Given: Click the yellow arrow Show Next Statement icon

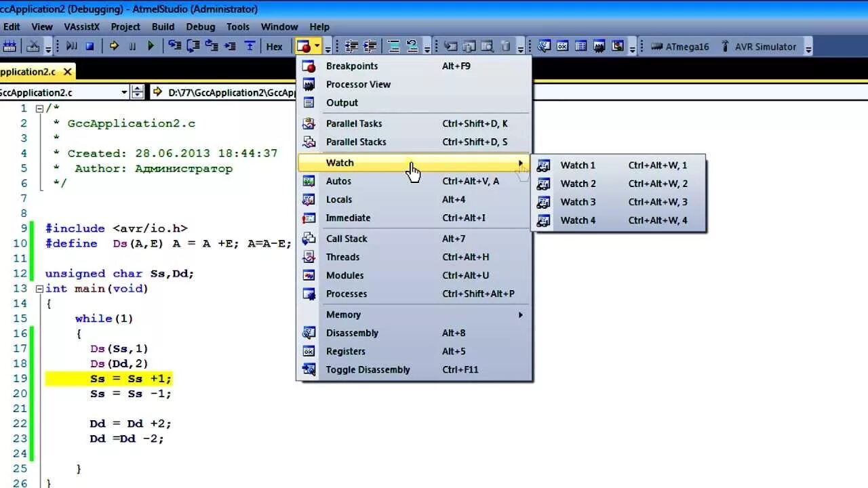Looking at the screenshot, I should [114, 46].
